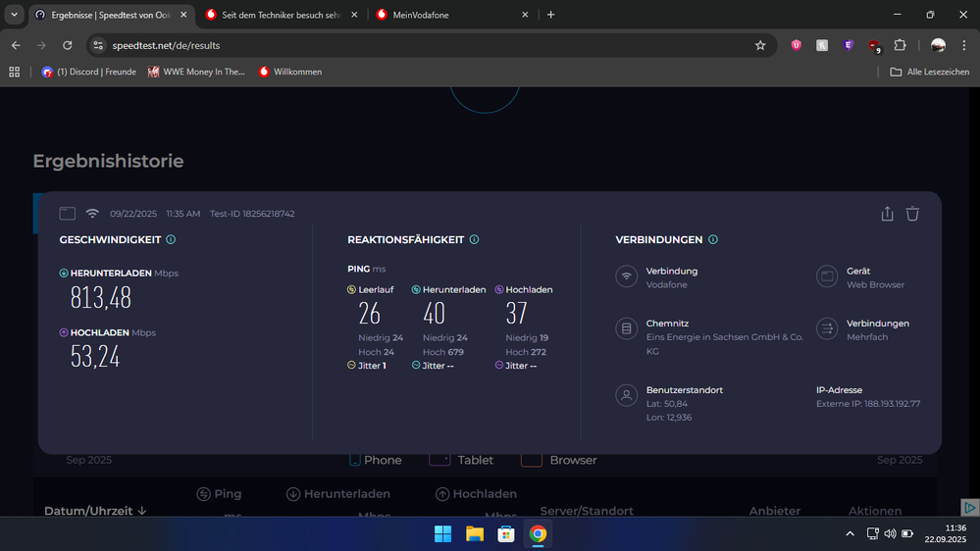This screenshot has width=980, height=551.
Task: Open the Bitwarden shield extension icon
Action: [x=797, y=45]
